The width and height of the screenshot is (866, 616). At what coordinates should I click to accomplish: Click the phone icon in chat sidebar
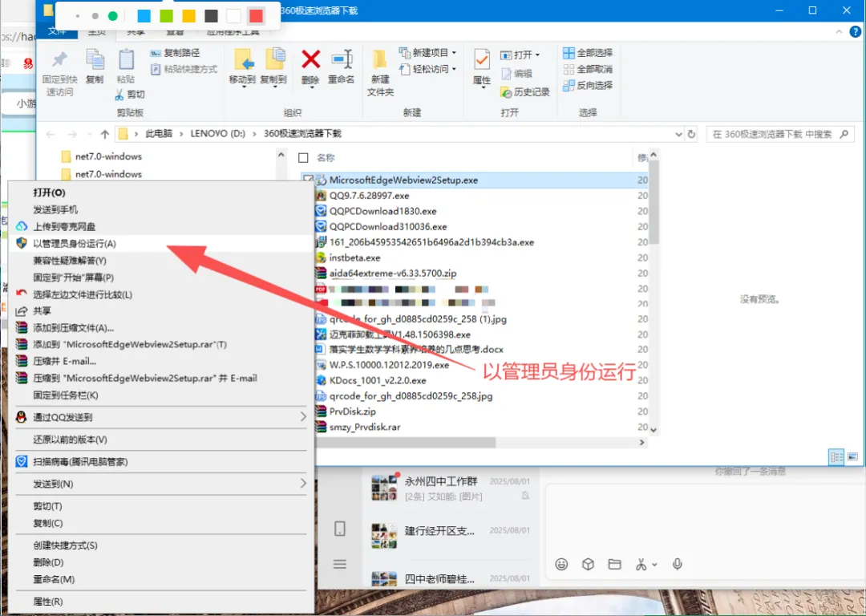click(340, 529)
